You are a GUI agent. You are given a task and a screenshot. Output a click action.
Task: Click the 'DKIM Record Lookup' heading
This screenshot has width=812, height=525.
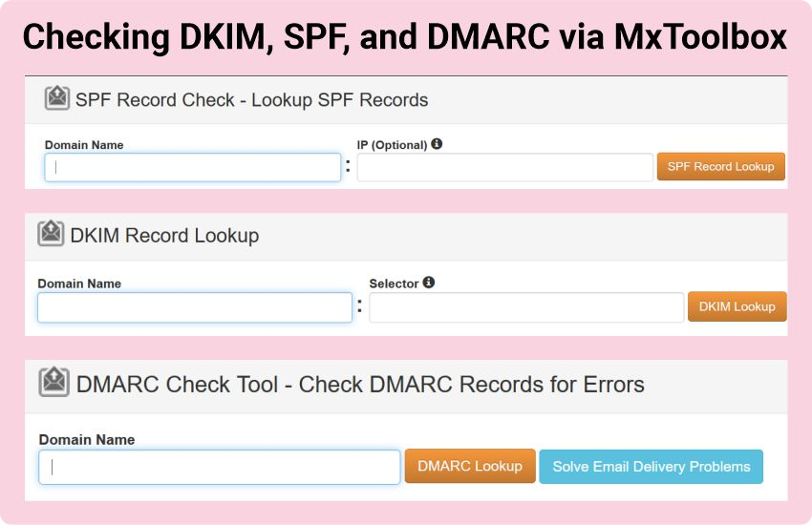(x=164, y=236)
